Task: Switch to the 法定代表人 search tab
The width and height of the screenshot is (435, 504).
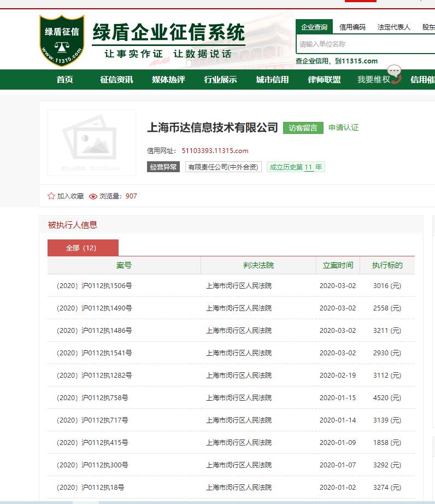Action: [x=393, y=27]
